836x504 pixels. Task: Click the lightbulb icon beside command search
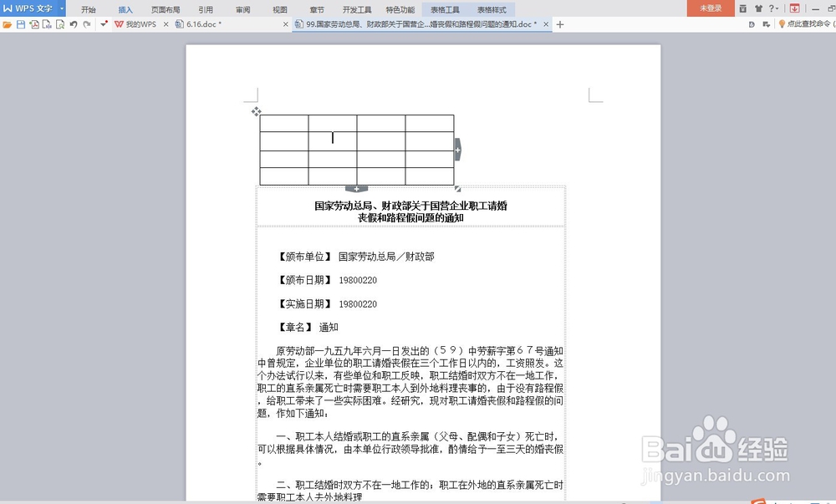click(x=782, y=24)
